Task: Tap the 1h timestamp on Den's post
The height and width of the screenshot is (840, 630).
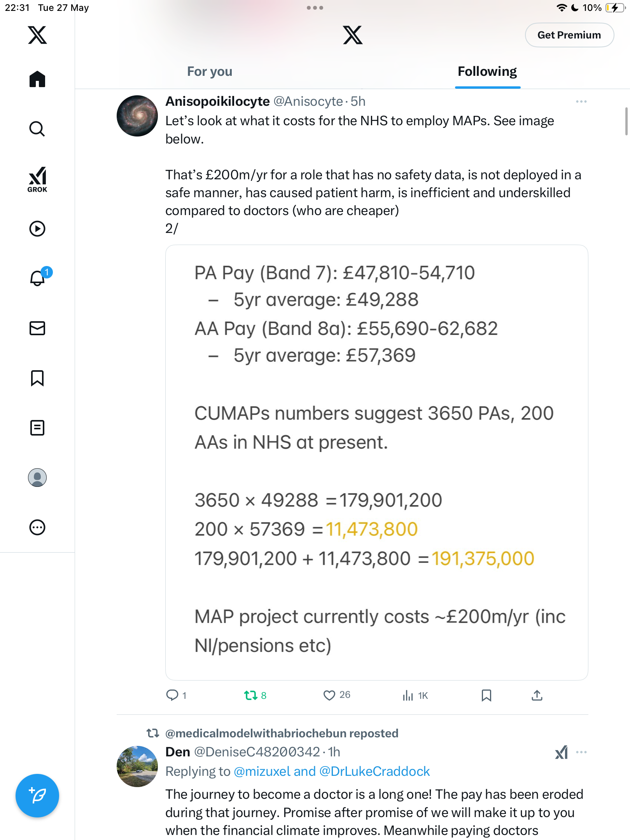Action: coord(334,752)
